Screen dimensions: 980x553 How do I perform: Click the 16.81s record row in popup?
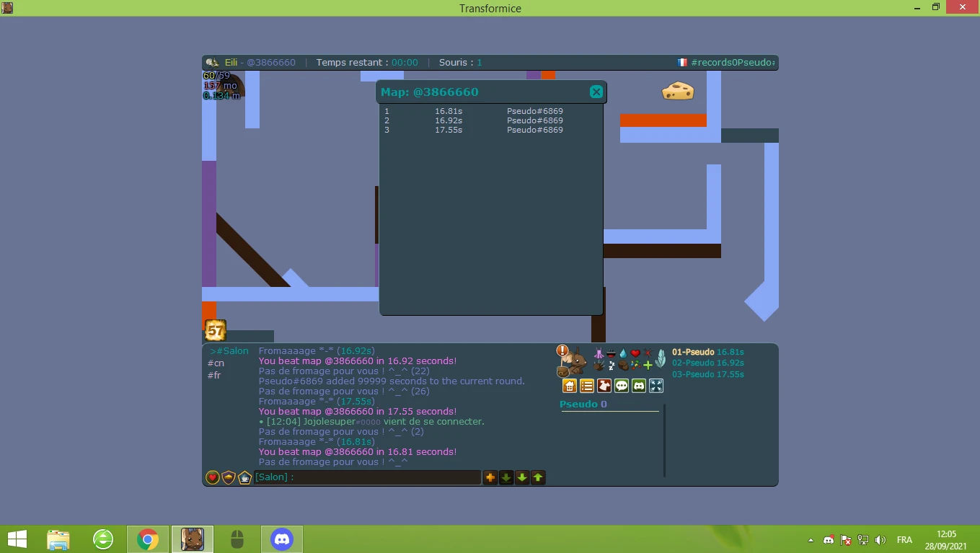coord(474,111)
